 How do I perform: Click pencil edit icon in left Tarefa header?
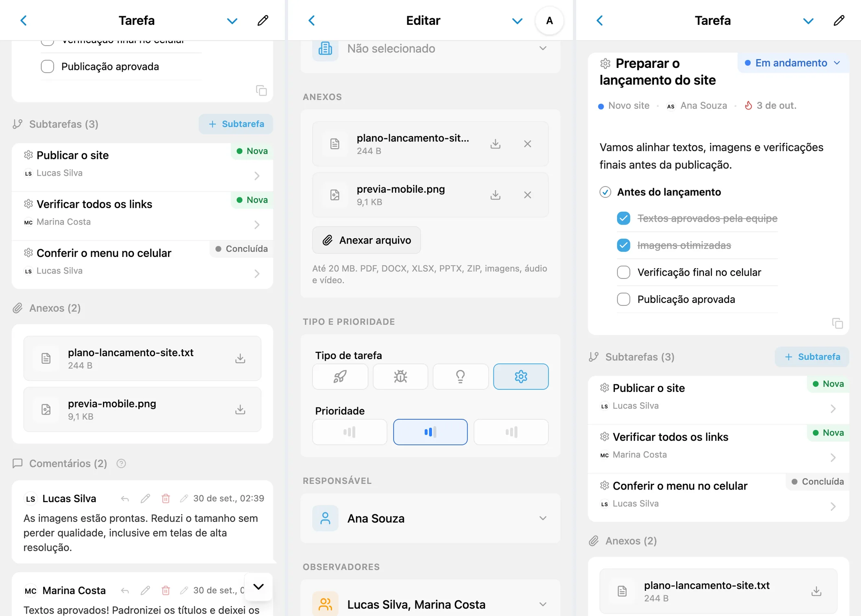[263, 20]
